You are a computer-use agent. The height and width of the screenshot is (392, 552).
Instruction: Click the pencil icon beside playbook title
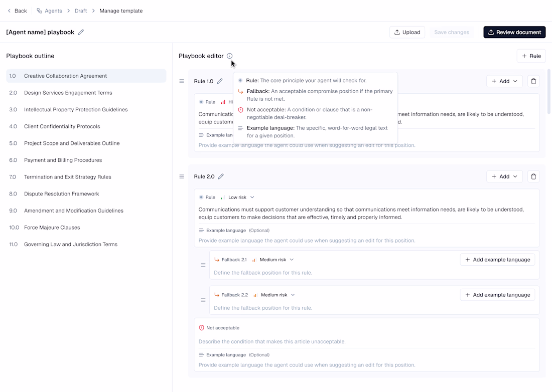(81, 32)
